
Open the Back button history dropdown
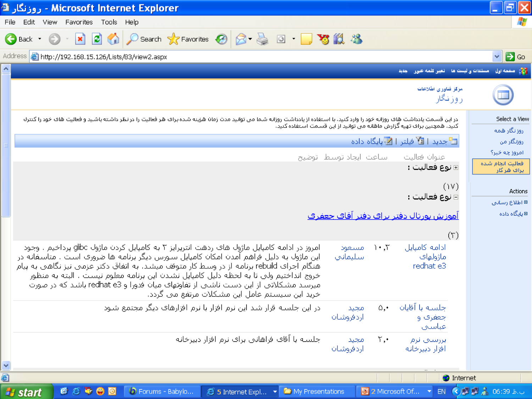pyautogui.click(x=40, y=39)
